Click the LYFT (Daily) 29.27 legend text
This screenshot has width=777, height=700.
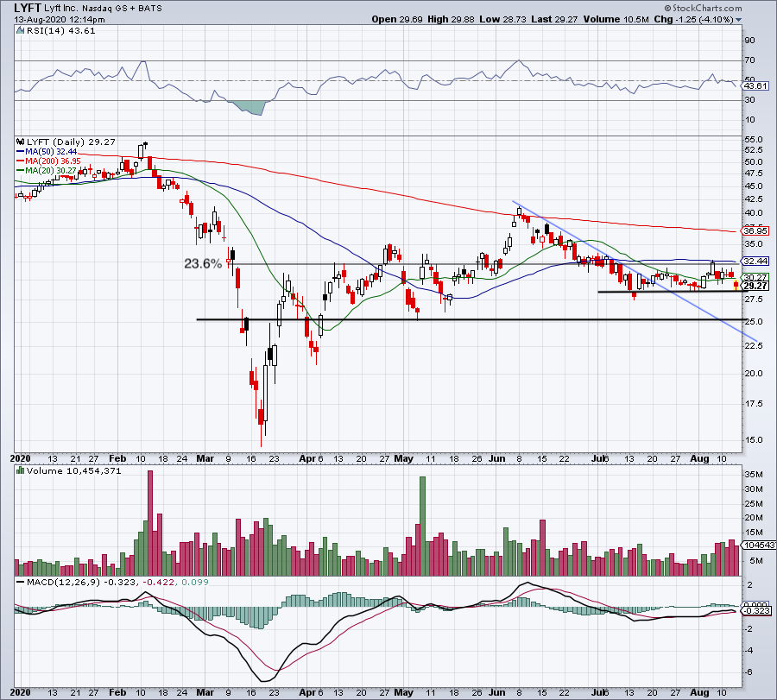[x=71, y=142]
